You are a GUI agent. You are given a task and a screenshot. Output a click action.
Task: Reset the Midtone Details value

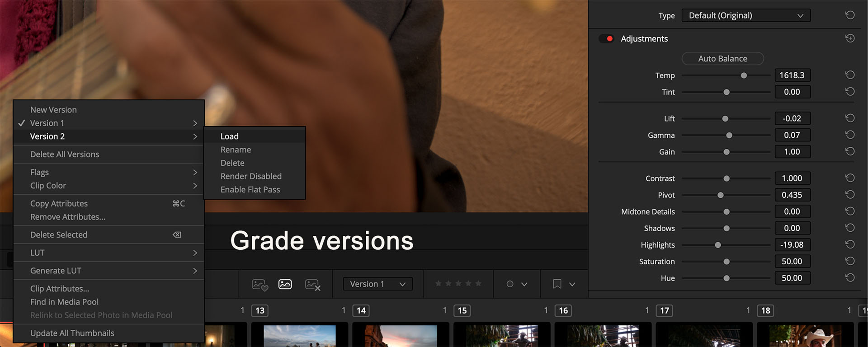click(x=850, y=211)
